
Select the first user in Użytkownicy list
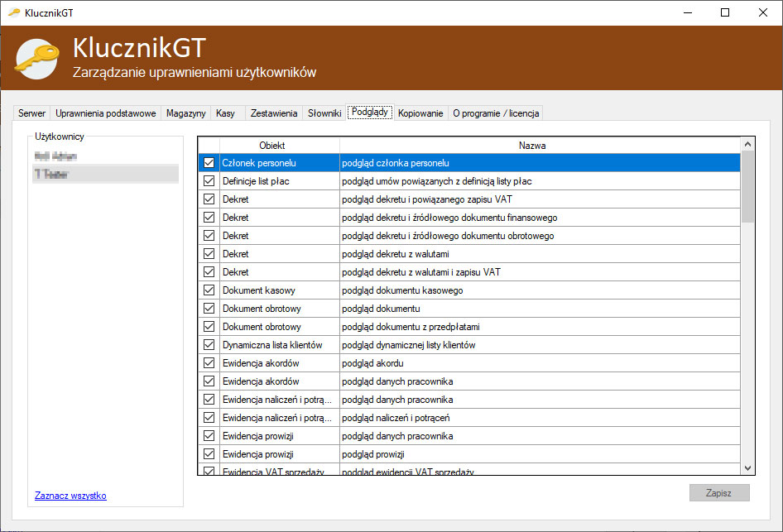click(x=105, y=156)
